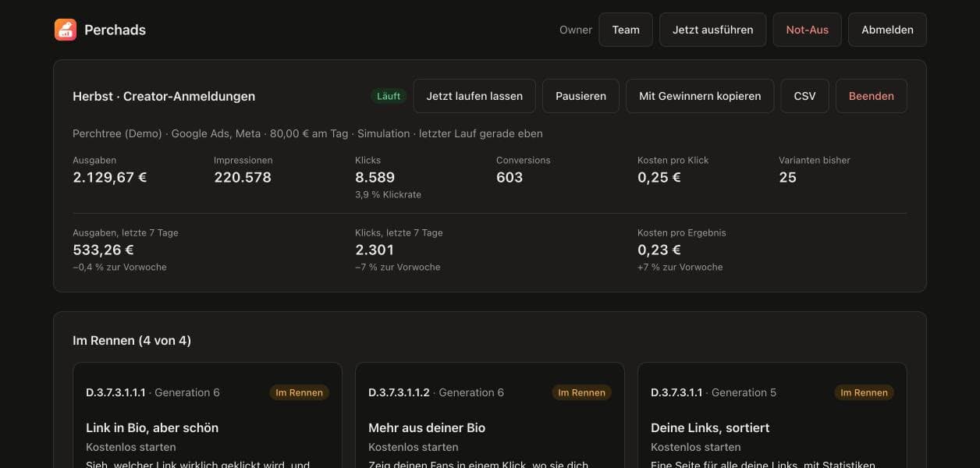Click the 3,9 % Klickrate text
This screenshot has height=468, width=980.
388,194
